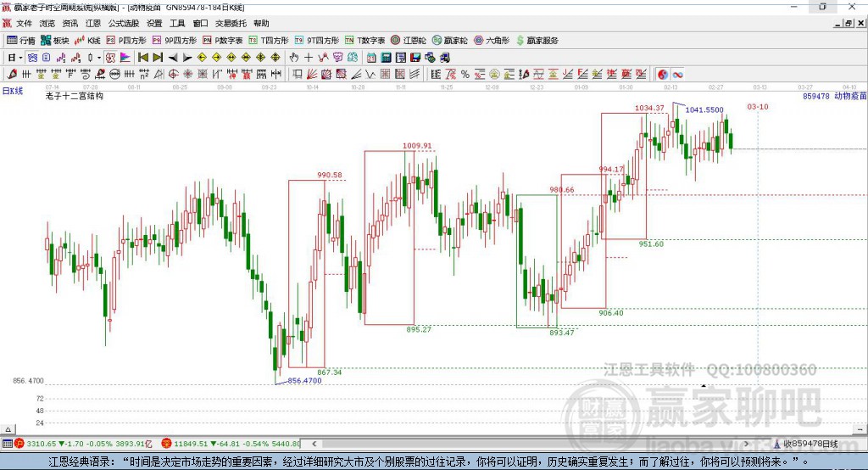
Task: Open the 工具 menu
Action: [x=177, y=23]
